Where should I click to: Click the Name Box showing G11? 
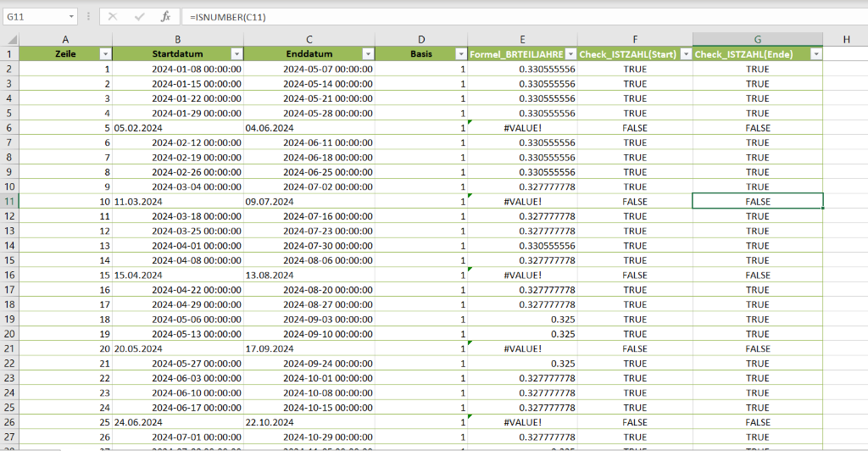(36, 17)
